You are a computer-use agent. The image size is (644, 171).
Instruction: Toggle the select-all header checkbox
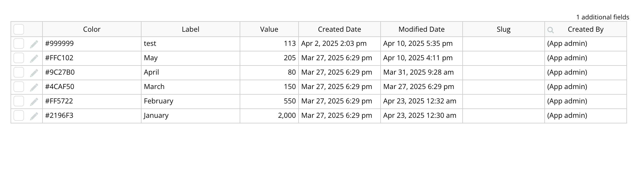coord(19,29)
